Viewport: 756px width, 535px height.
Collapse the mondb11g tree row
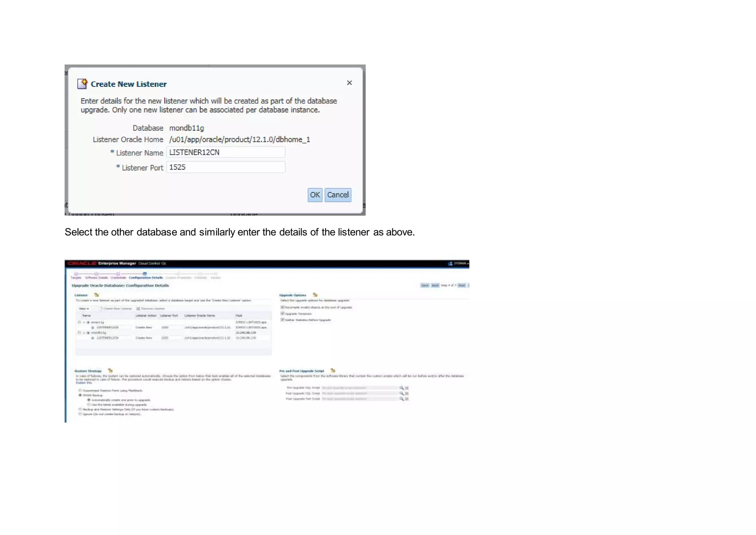tap(84, 333)
